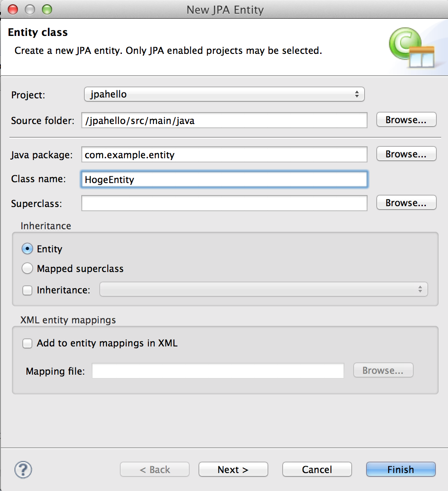
Task: Cancel the New JPA Entity dialog
Action: pos(317,469)
